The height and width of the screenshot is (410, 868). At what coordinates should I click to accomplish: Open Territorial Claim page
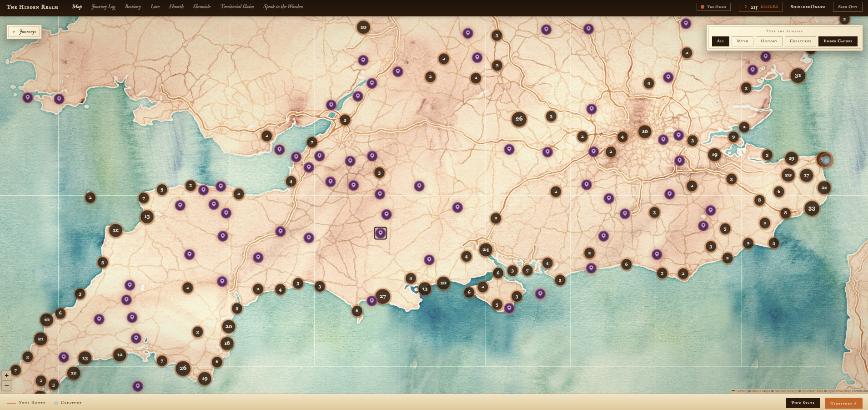pyautogui.click(x=237, y=6)
